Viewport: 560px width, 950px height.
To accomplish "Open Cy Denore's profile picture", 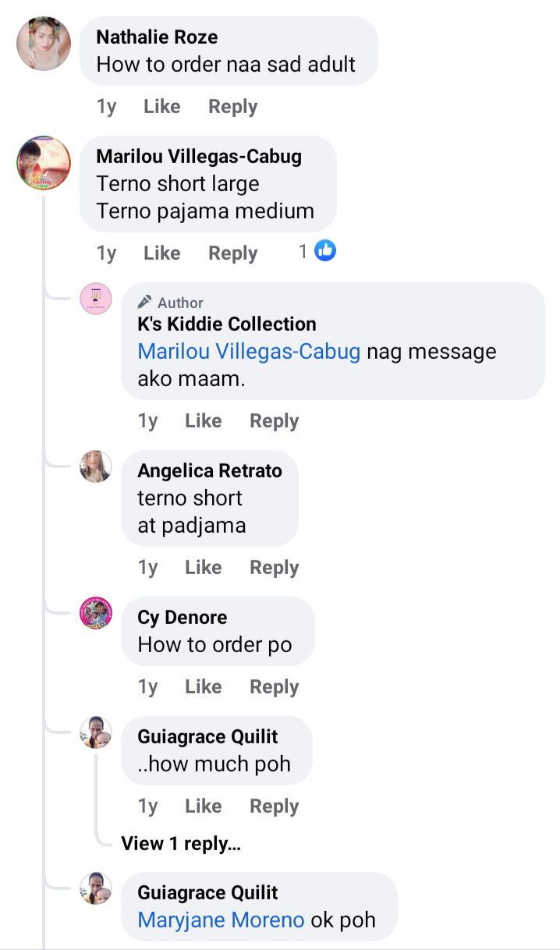I will 96,613.
